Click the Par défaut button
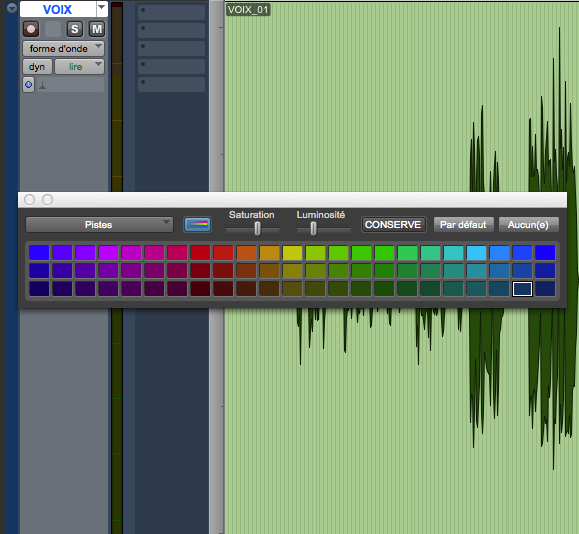Image resolution: width=579 pixels, height=534 pixels. click(463, 225)
